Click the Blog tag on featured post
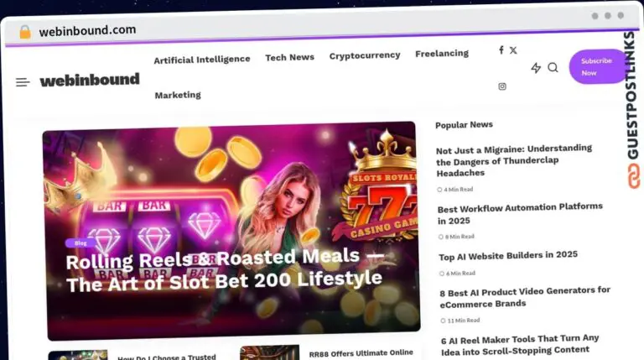Screen dimensions: 644x360 pyautogui.click(x=80, y=243)
